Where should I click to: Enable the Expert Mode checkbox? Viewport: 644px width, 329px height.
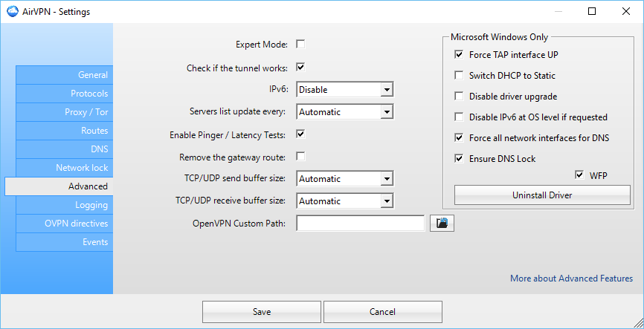(x=300, y=44)
